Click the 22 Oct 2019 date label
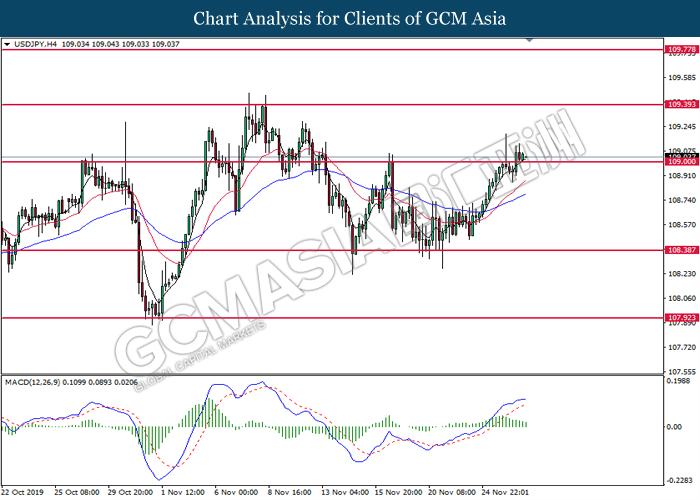The image size is (700, 500). click(x=23, y=492)
